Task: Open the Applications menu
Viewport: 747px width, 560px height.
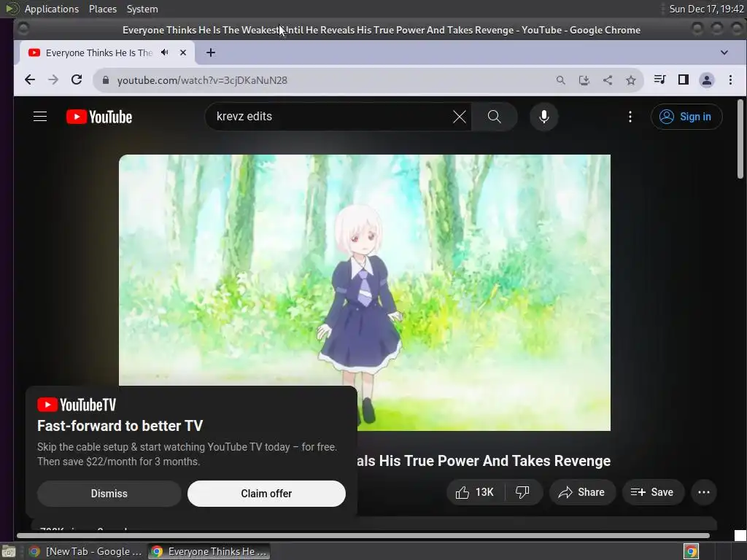Action: pyautogui.click(x=52, y=9)
